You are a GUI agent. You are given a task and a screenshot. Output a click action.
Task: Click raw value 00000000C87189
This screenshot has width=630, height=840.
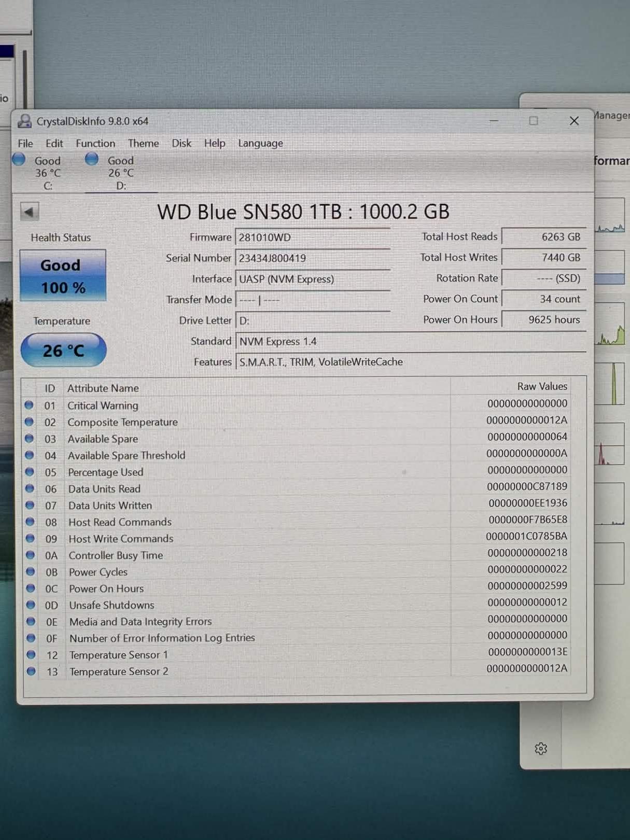click(x=527, y=486)
